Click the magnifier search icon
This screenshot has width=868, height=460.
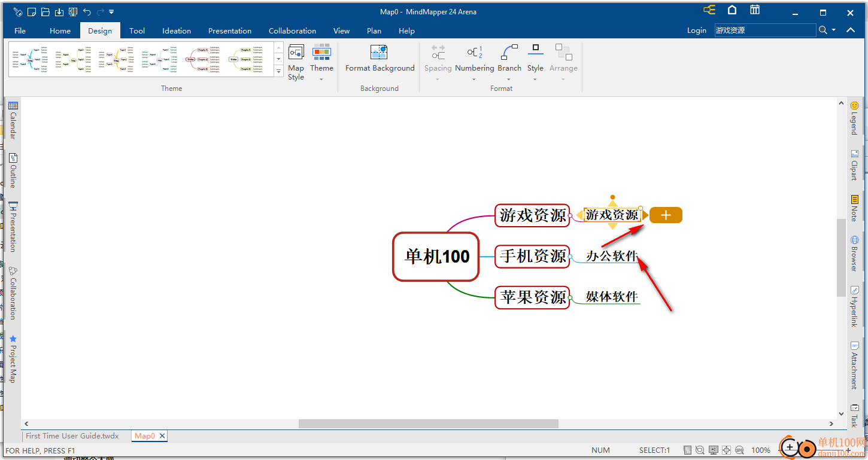pos(823,30)
